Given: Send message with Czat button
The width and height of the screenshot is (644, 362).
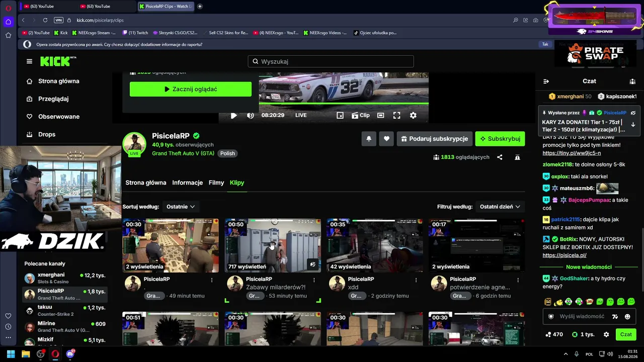Looking at the screenshot, I should coord(626,334).
